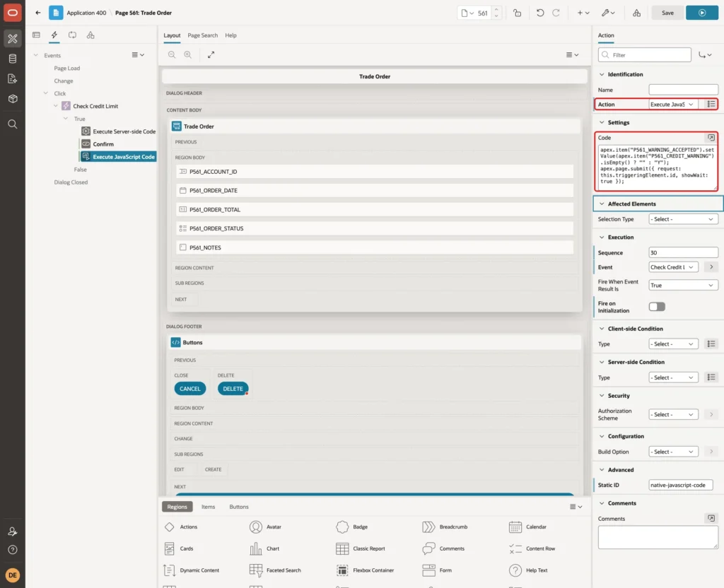
Task: Open the Action type dropdown
Action: click(673, 105)
